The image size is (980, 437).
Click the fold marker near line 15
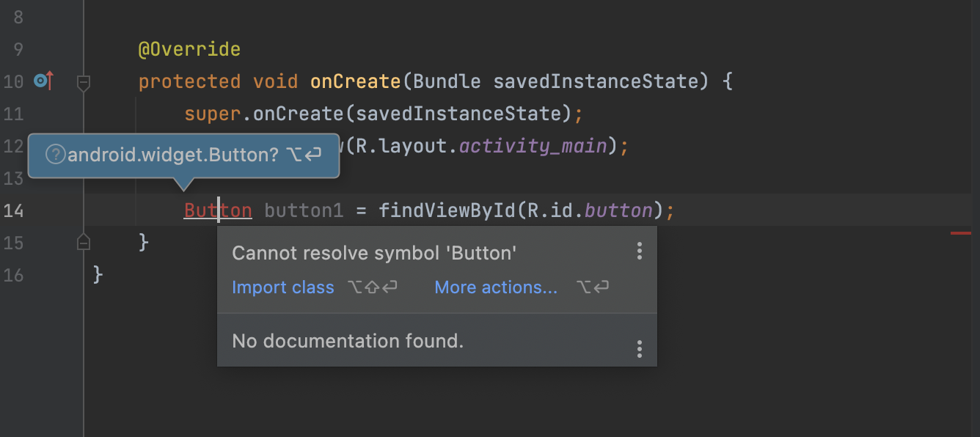[83, 242]
